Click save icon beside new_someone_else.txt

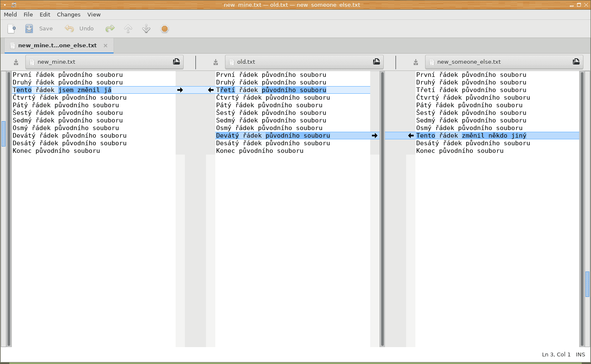[x=416, y=62]
